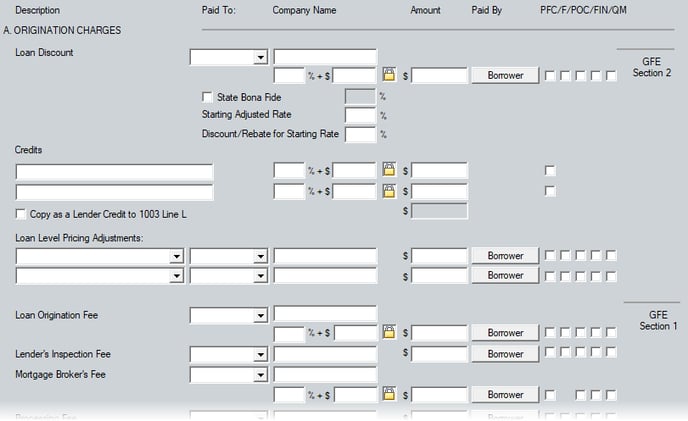Image resolution: width=688 pixels, height=421 pixels.
Task: Click the Borrower button for Lender's Inspection Fee
Action: click(505, 354)
